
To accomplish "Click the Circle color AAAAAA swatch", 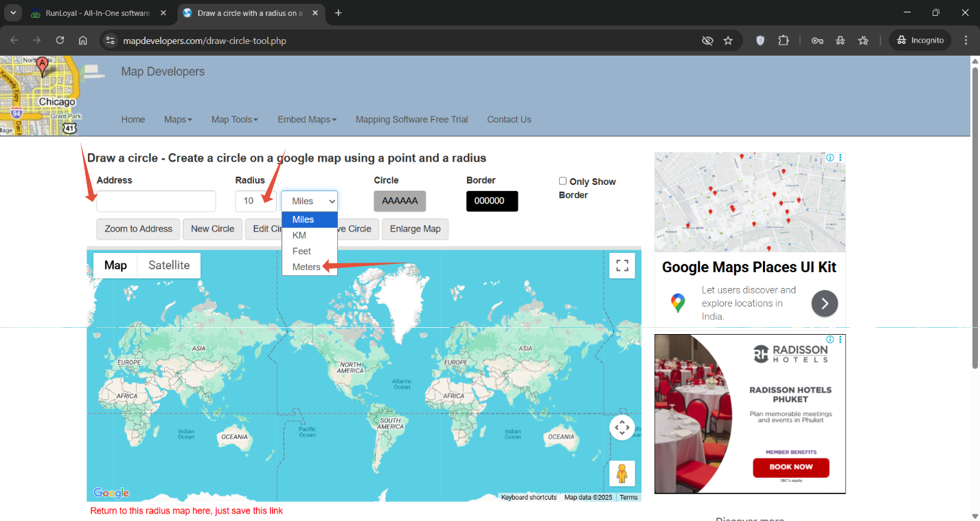I will [400, 201].
